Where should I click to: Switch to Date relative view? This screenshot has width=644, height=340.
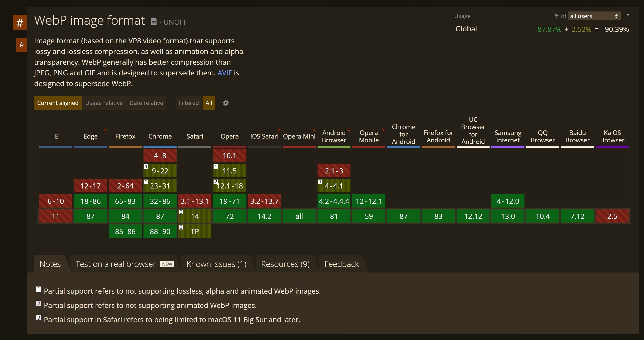[146, 103]
